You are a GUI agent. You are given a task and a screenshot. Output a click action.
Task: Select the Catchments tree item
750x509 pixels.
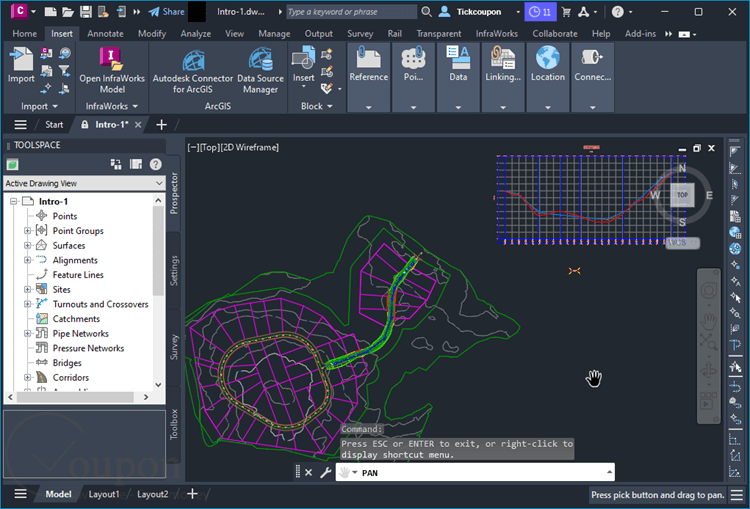coord(76,319)
